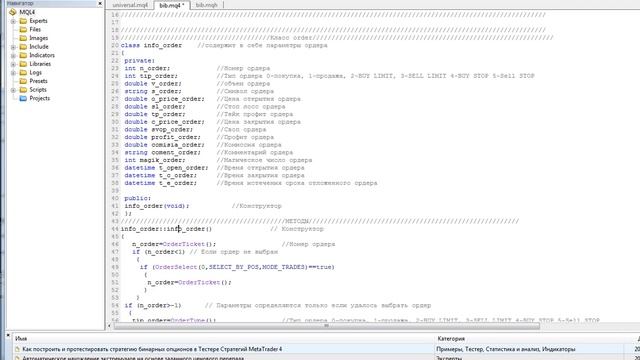Click the 'double v_order;' declaration
640x360 pixels.
point(153,84)
